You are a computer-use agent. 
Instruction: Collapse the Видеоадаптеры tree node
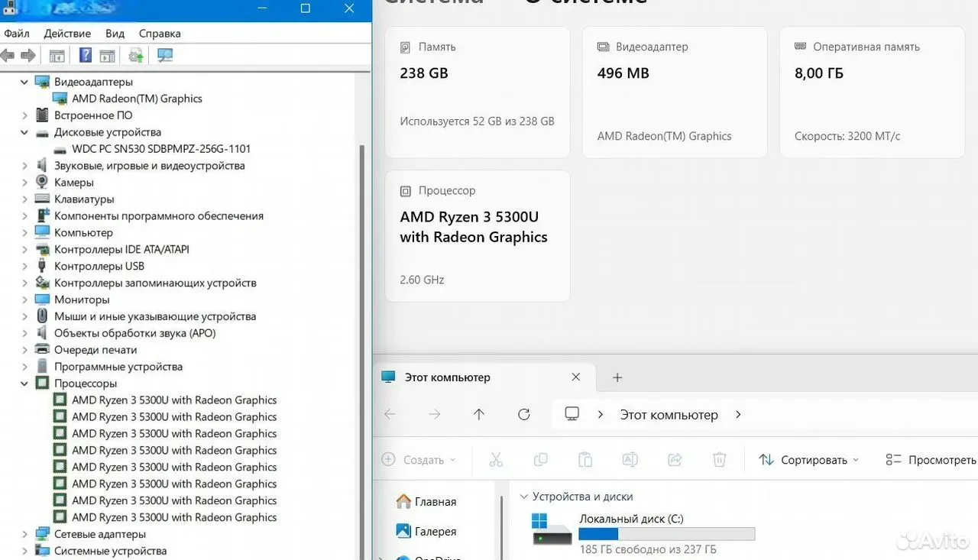click(24, 82)
